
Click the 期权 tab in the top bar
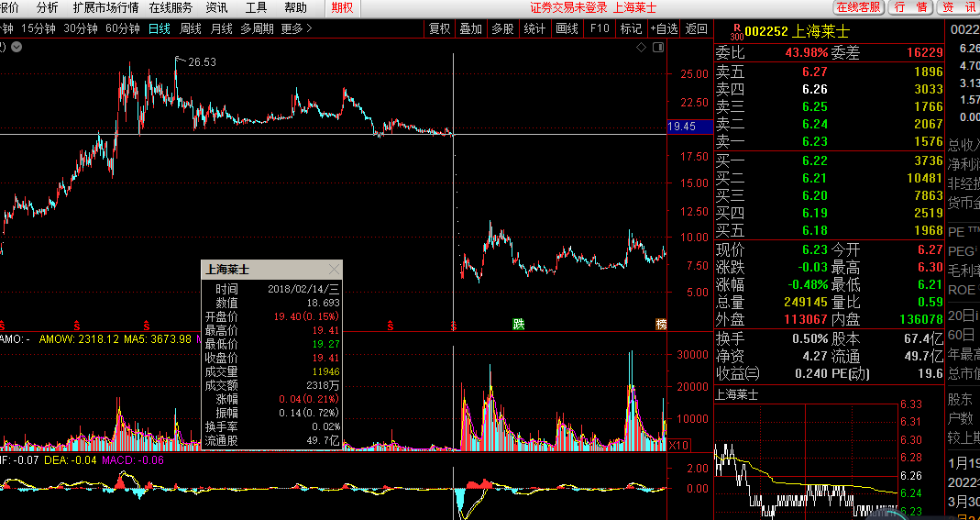pos(342,7)
